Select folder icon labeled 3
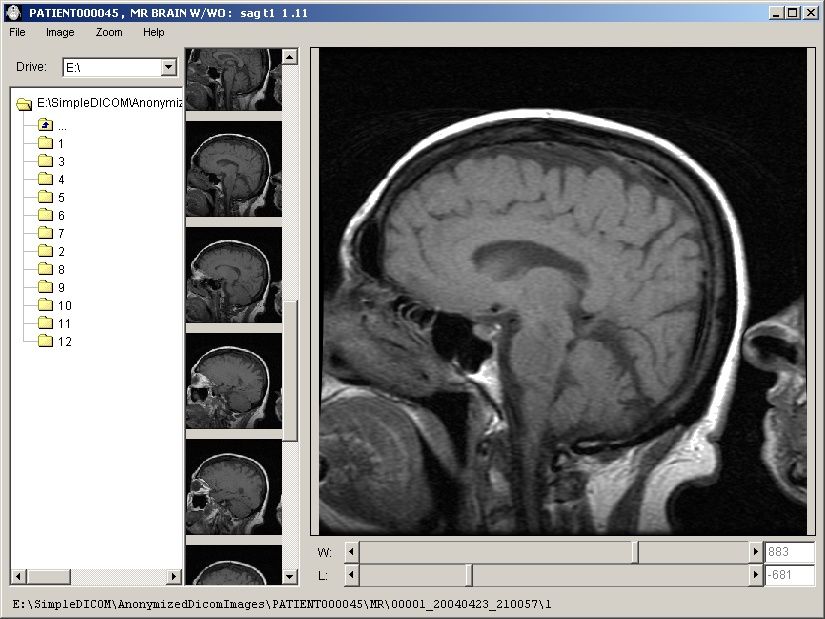Screen dimensions: 825x619 (46, 161)
